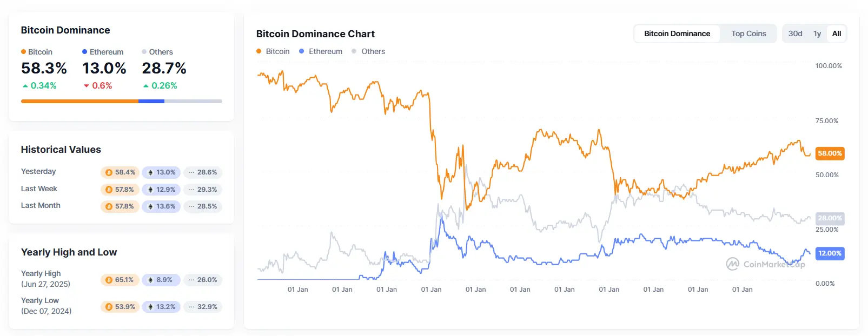
Task: Click the Bitcoin icon in Yesterday row
Action: pyautogui.click(x=109, y=172)
